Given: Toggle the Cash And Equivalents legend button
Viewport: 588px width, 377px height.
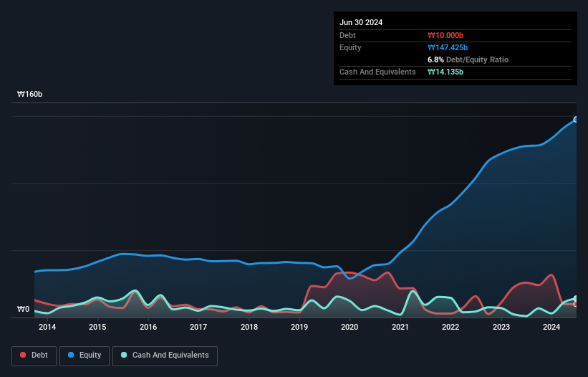Looking at the screenshot, I should 165,355.
